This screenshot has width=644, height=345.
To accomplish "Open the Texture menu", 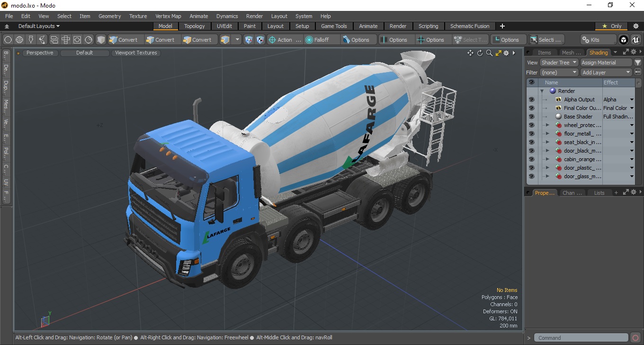I will click(138, 16).
